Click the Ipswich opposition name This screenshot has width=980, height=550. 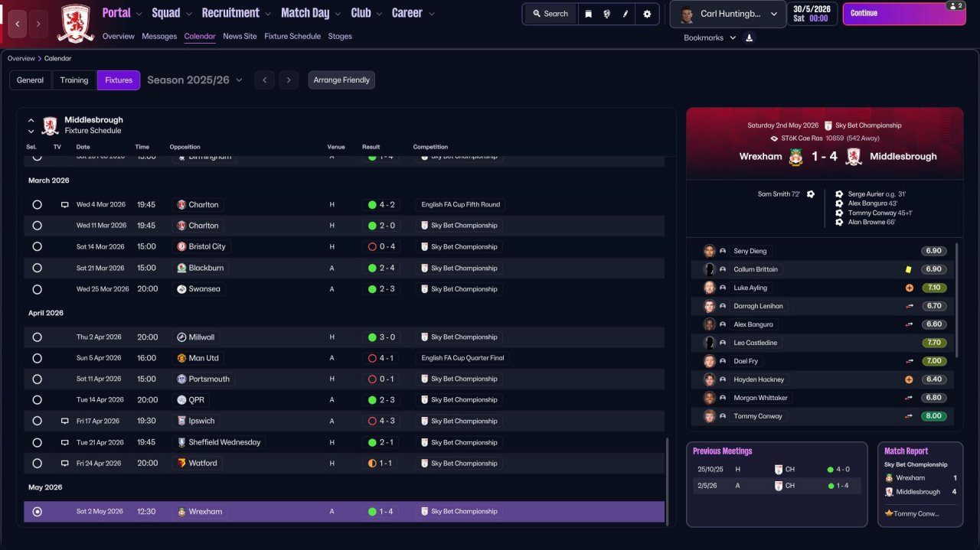(202, 421)
